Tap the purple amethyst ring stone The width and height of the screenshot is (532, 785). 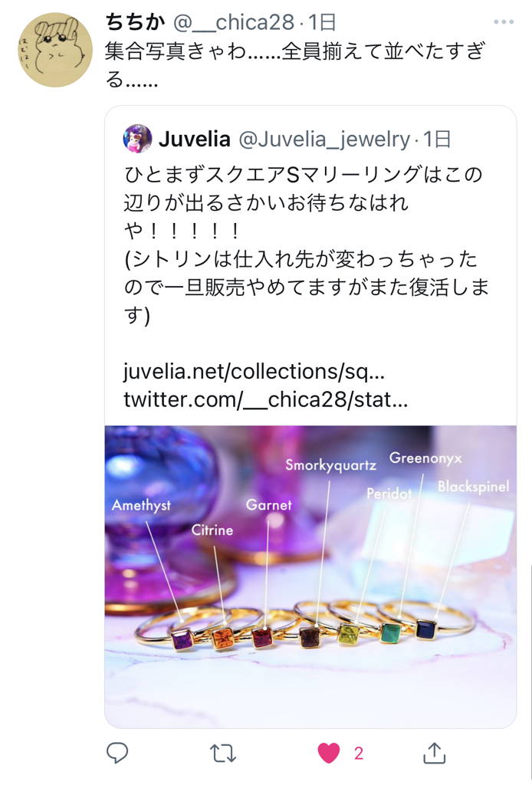coord(182,640)
